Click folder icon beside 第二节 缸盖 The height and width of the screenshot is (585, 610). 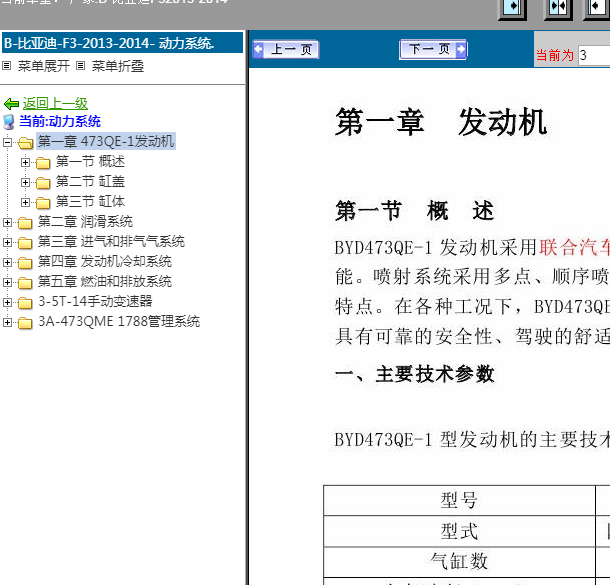(x=43, y=183)
